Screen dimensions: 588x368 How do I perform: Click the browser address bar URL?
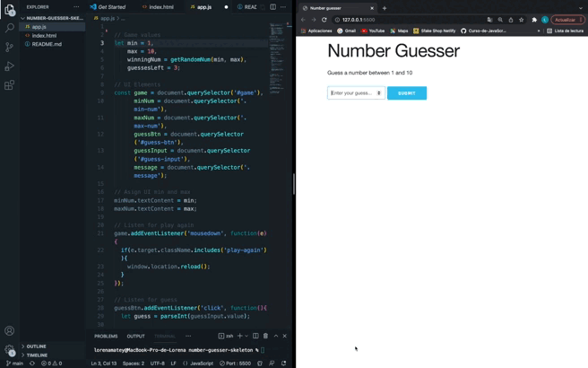pos(359,20)
